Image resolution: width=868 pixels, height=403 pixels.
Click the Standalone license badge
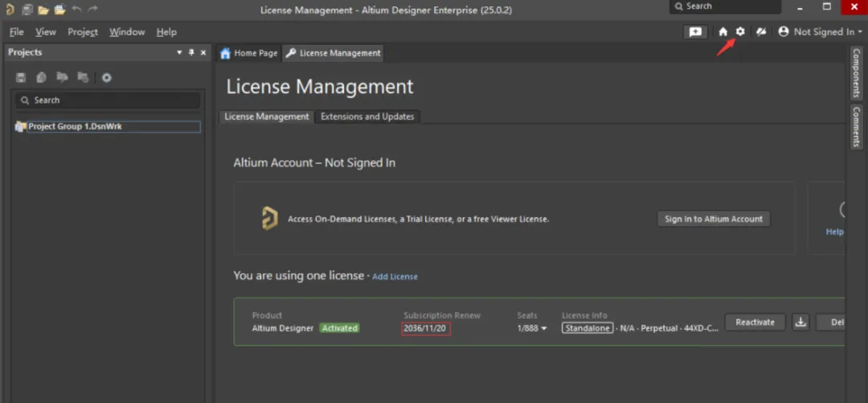pyautogui.click(x=588, y=328)
